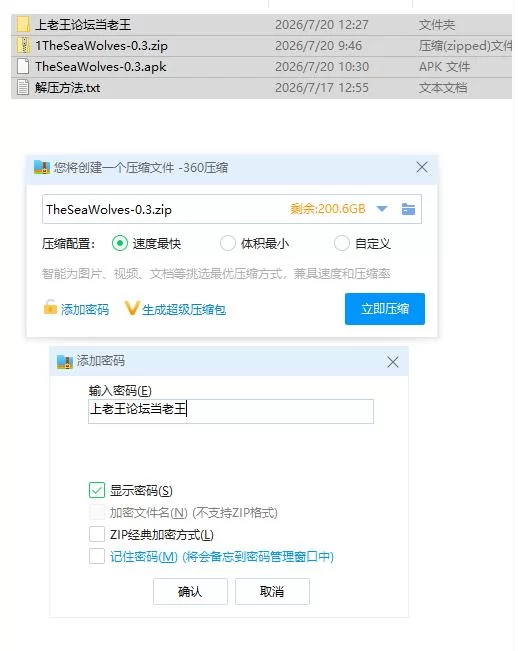The height and width of the screenshot is (651, 518).
Task: Click the TheSeaWolves-0.3.apk file icon
Action: (x=23, y=67)
